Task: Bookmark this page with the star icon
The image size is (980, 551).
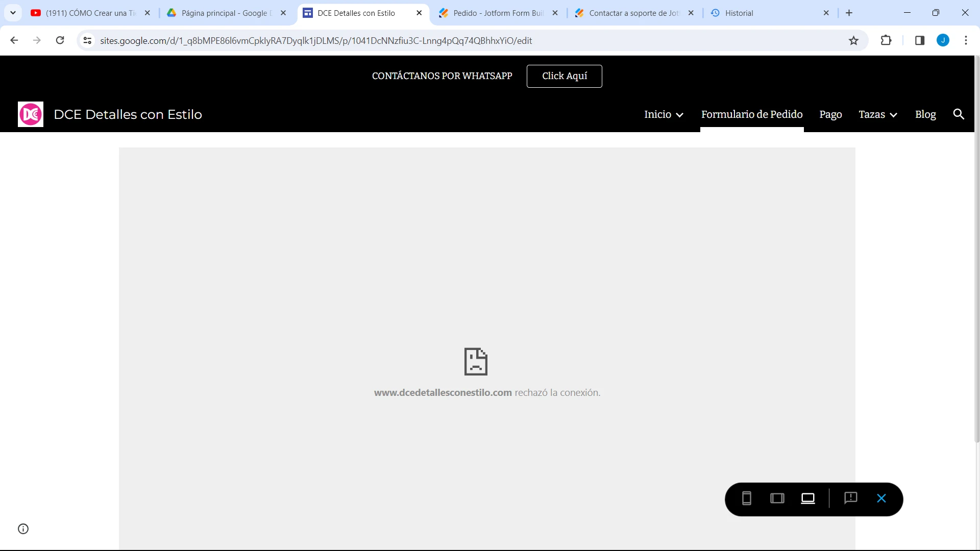Action: (x=854, y=40)
